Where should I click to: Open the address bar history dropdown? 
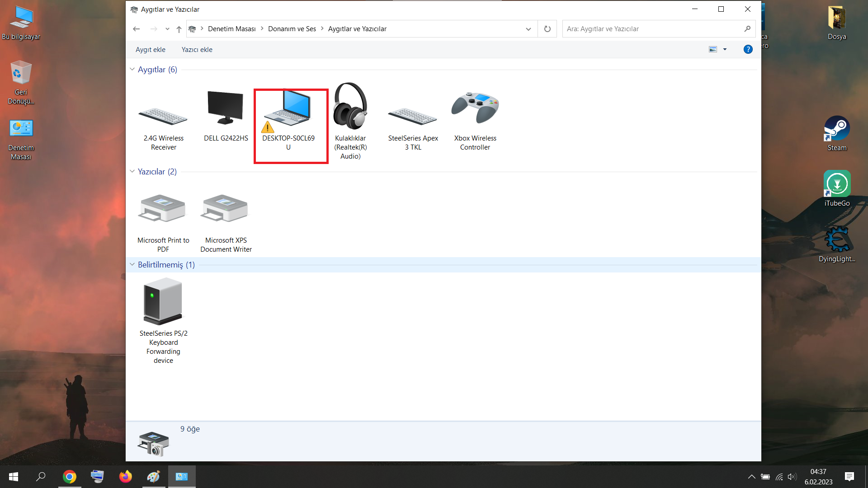click(528, 29)
